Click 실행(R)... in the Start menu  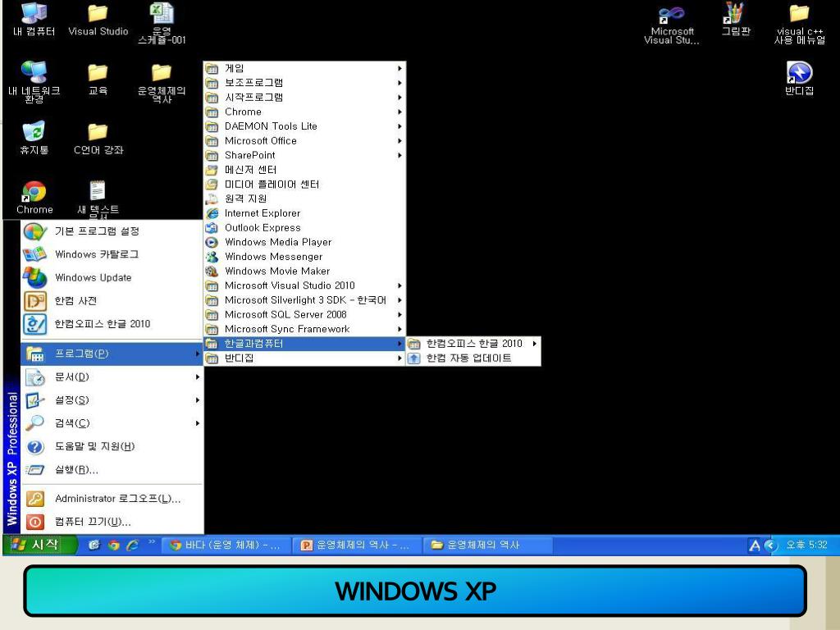click(x=112, y=470)
